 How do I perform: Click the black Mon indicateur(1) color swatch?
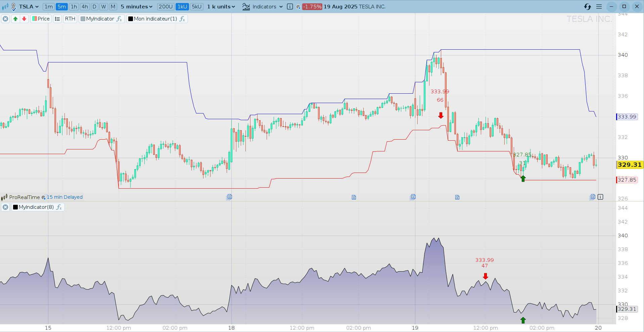131,19
